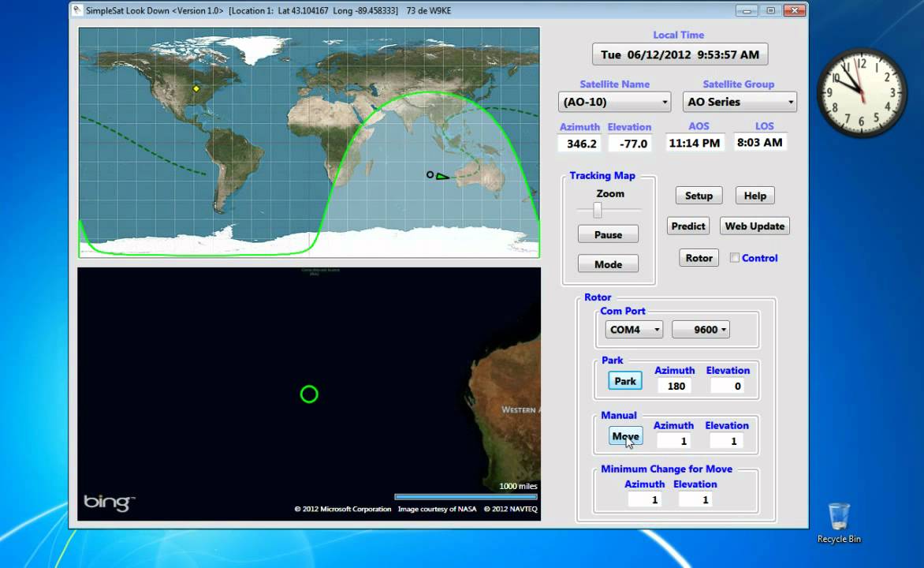Click the LOS time 8:03 AM
Screen dimensions: 924x568
click(x=760, y=142)
